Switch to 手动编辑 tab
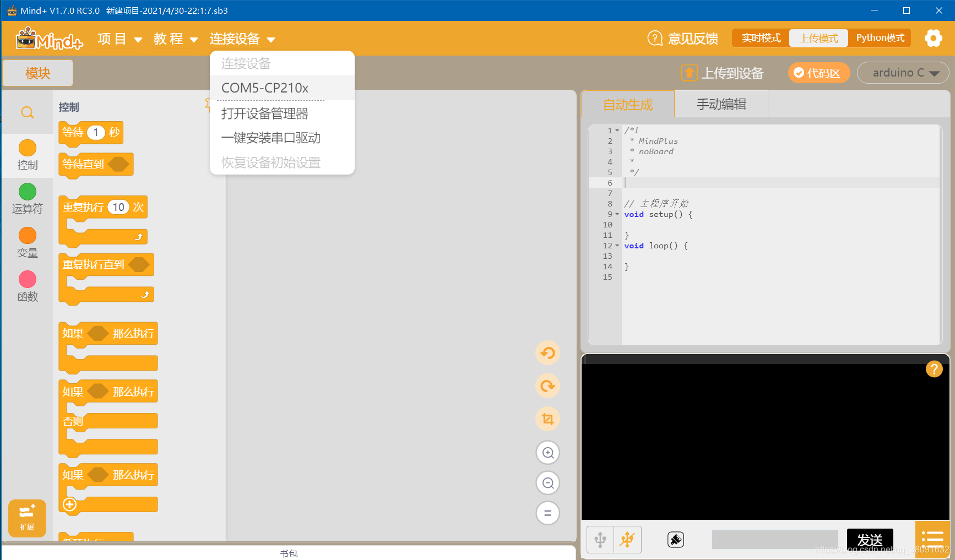 point(721,105)
